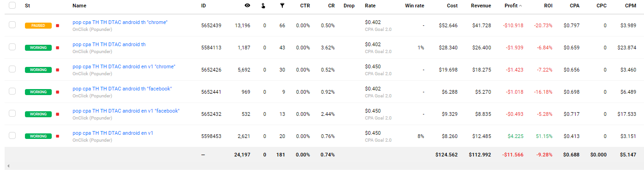The image size is (644, 180).
Task: Click red stop square for campaign 5652441
Action: (57, 92)
